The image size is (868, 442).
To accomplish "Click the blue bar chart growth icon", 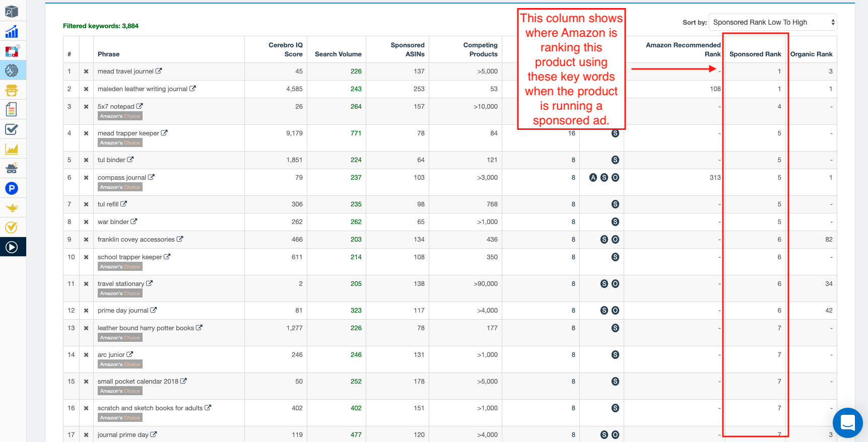I will pos(12,32).
